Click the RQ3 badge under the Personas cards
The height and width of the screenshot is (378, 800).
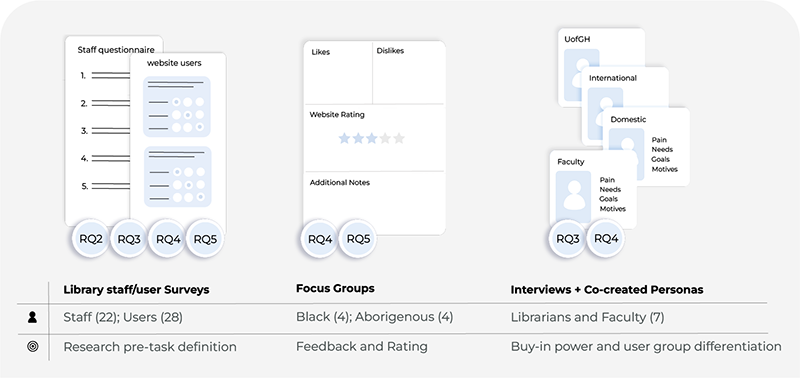567,239
